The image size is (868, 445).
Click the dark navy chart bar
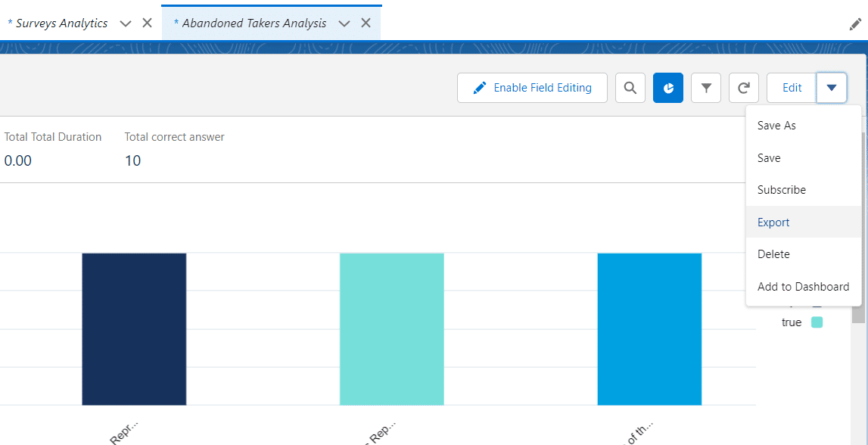(x=134, y=328)
